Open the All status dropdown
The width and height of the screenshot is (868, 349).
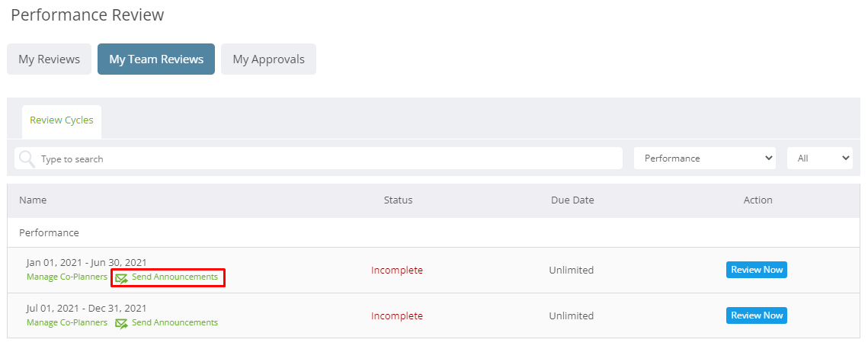pyautogui.click(x=820, y=158)
